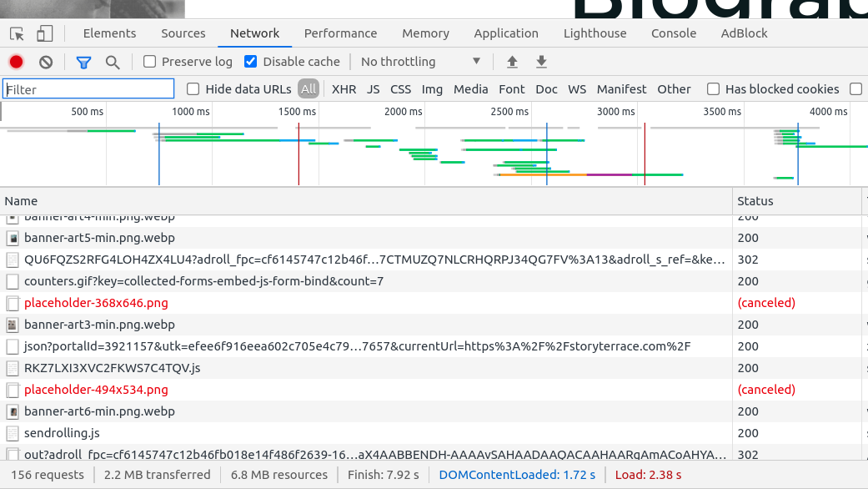Image resolution: width=868 pixels, height=489 pixels.
Task: Select the banner-art3-min.png.webp request
Action: 100,325
